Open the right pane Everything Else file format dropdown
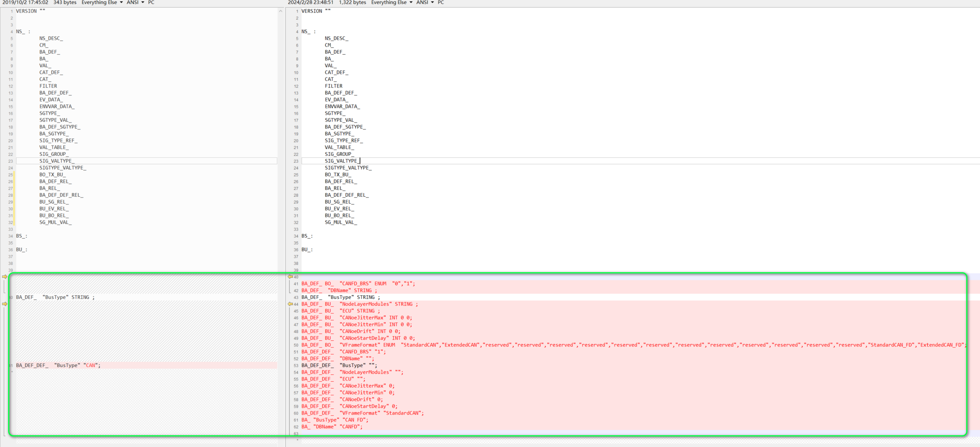Screen dimensions: 980x447 392,2
